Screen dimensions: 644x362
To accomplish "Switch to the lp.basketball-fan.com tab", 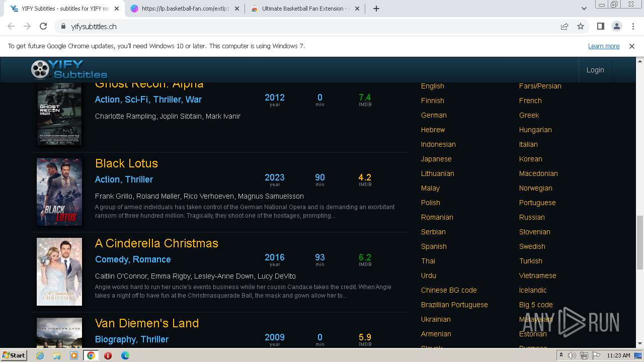I will tap(185, 9).
